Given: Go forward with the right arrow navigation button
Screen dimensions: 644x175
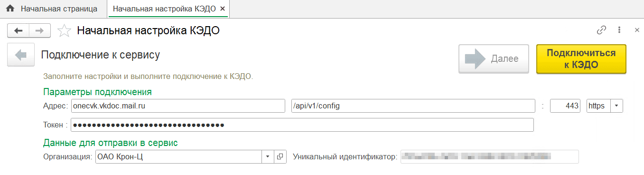Looking at the screenshot, I should 40,31.
